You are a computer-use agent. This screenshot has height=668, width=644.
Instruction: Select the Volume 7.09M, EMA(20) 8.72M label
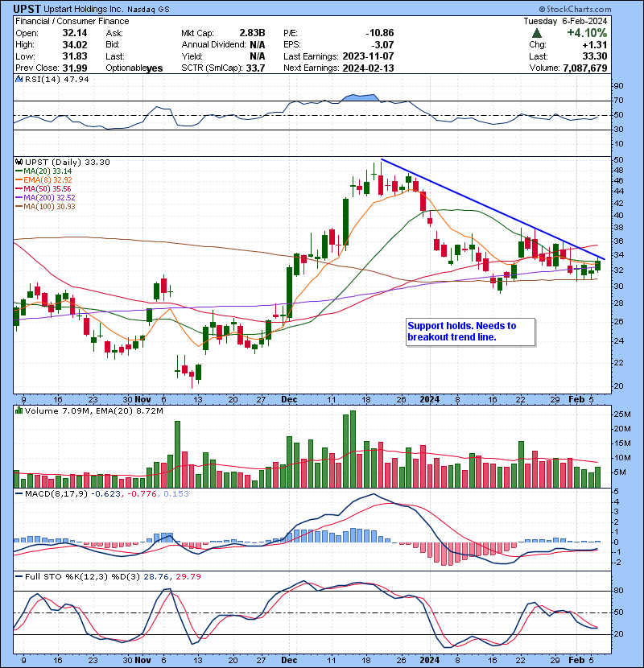pyautogui.click(x=93, y=411)
